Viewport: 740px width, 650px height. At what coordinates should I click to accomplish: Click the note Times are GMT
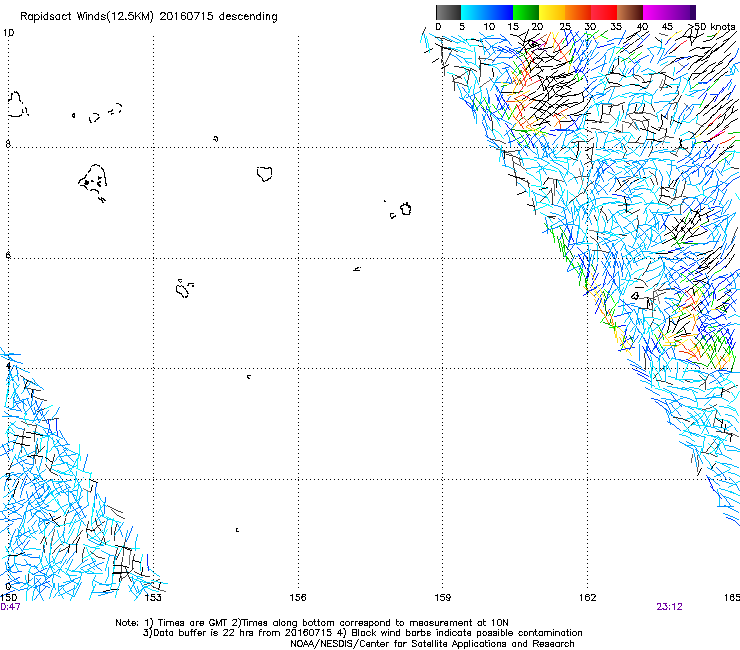(183, 623)
